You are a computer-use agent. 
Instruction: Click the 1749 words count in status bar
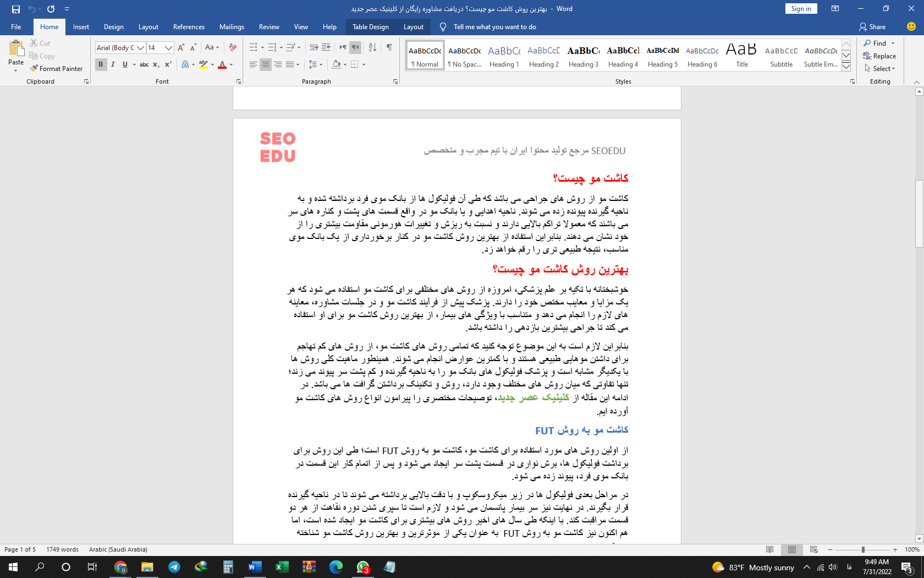tap(63, 549)
